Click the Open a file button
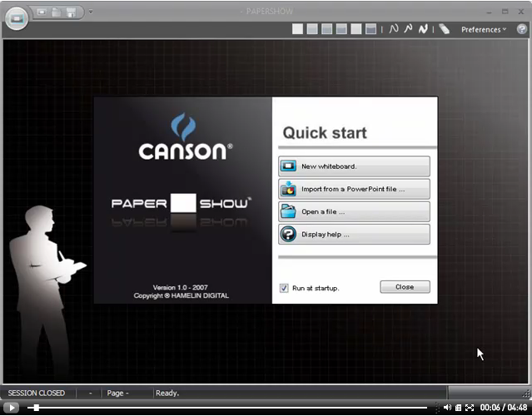Image resolution: width=532 pixels, height=416 pixels. (x=354, y=211)
